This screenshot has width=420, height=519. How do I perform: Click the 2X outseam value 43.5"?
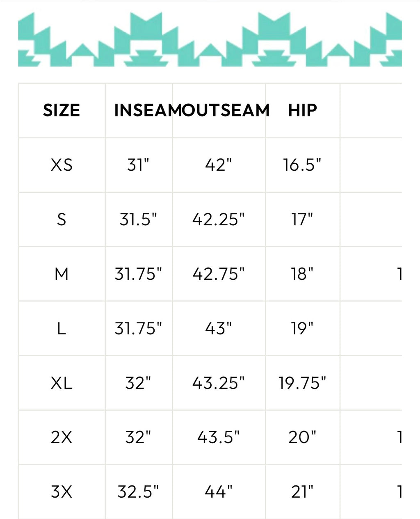[x=218, y=437]
